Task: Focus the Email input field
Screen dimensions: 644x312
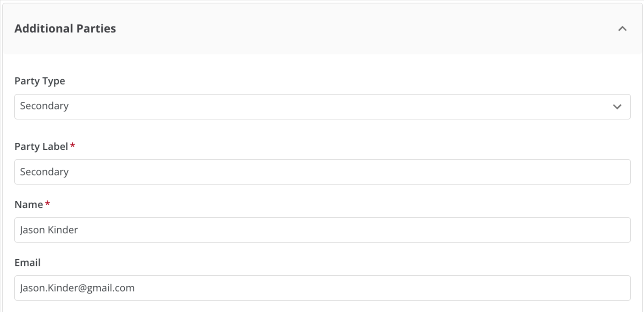Action: click(322, 288)
